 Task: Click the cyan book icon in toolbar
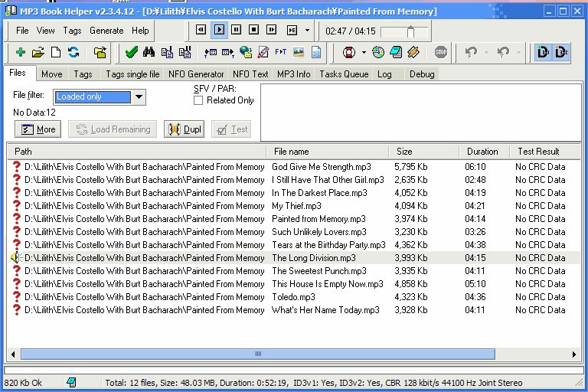396,52
